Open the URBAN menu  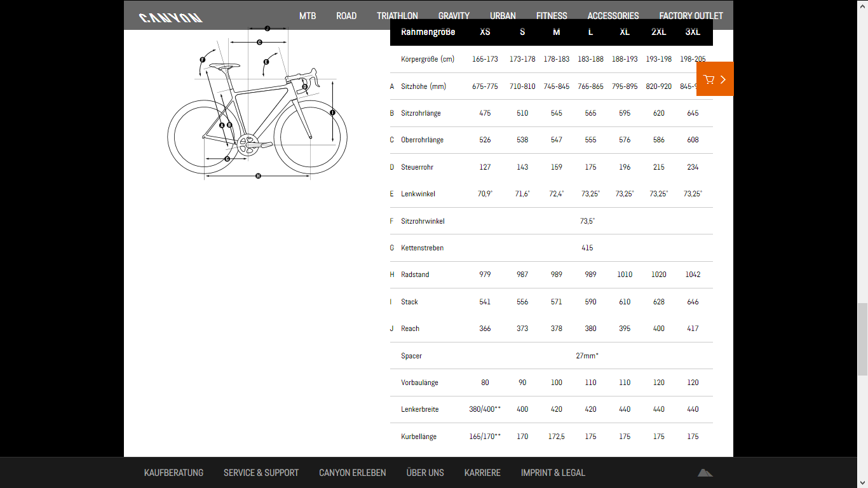click(x=503, y=16)
